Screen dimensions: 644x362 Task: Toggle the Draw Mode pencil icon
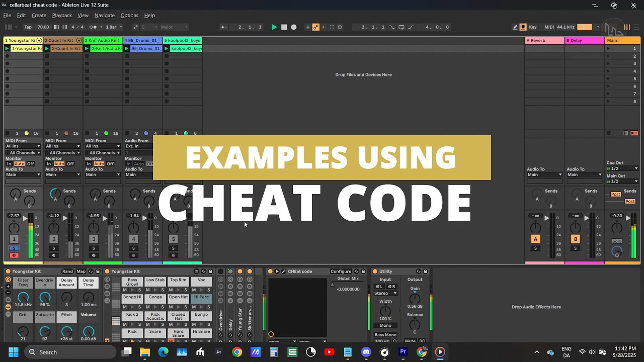(515, 27)
